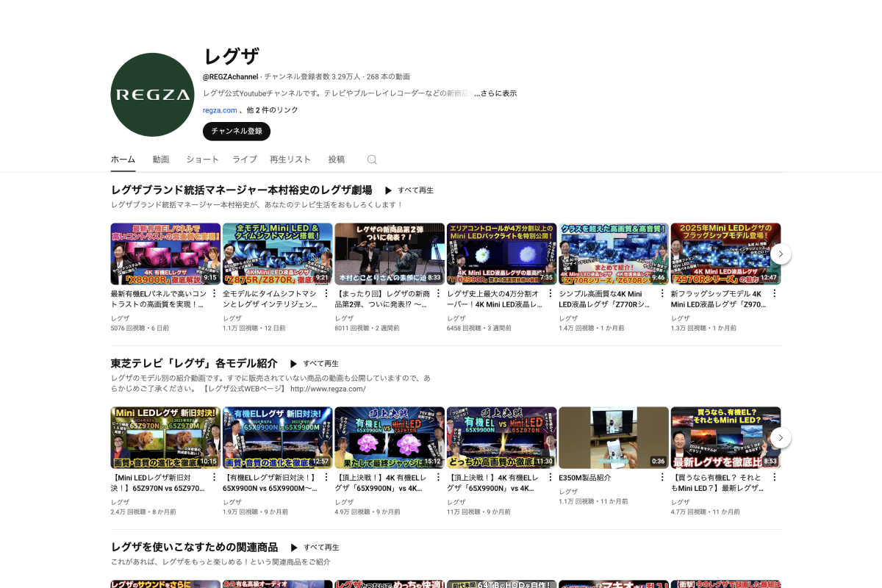Image resolution: width=882 pixels, height=588 pixels.
Task: Advance the 各モデル紹介 carousel with next arrow
Action: click(781, 438)
